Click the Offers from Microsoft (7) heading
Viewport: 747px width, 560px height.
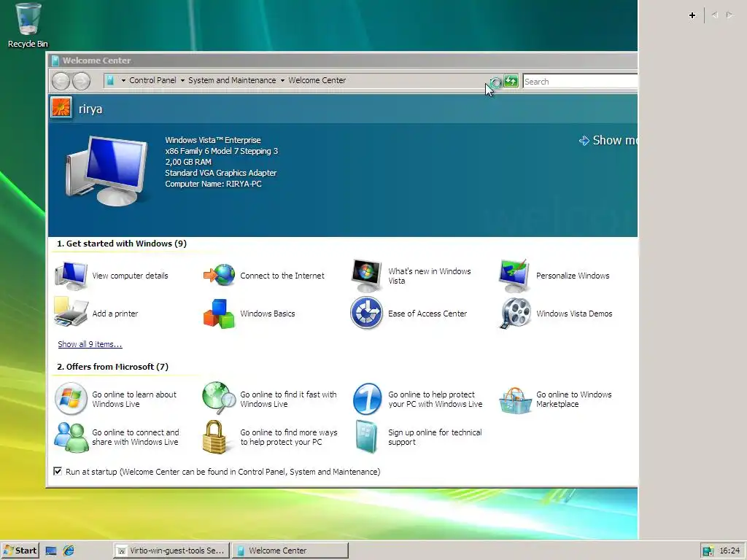point(112,367)
